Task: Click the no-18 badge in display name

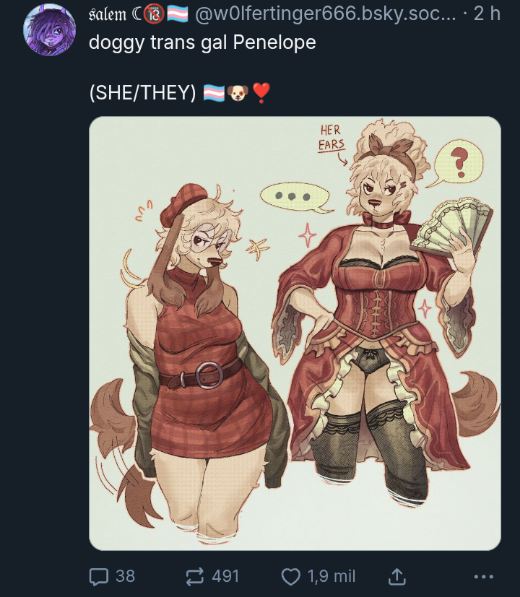Action: [154, 14]
